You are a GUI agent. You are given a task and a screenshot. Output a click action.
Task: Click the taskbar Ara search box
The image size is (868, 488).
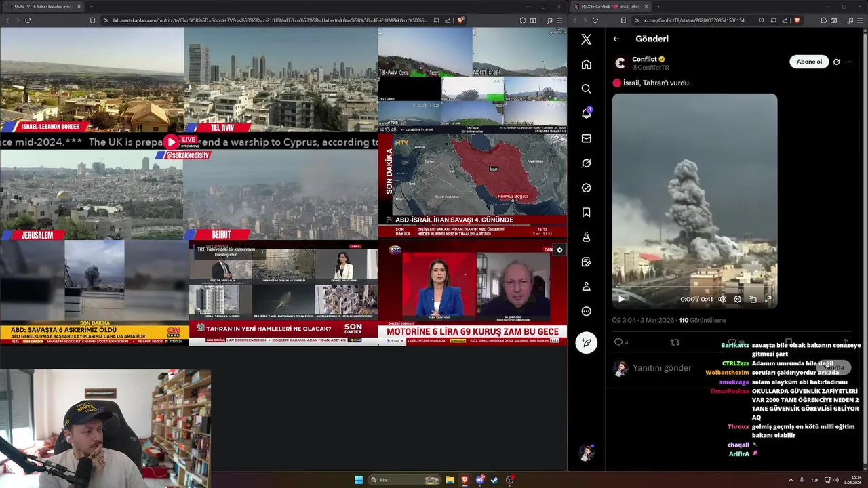coord(404,480)
